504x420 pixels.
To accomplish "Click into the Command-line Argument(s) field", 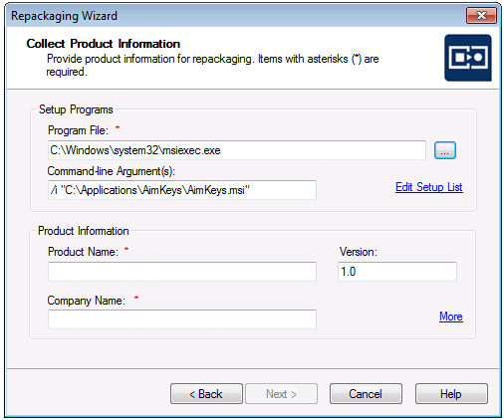I will 182,190.
